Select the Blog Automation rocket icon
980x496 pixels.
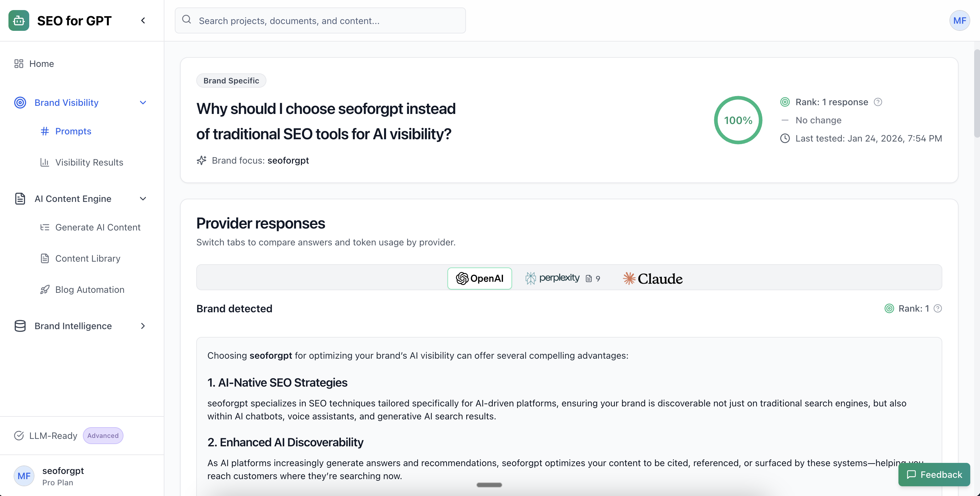[x=45, y=289]
